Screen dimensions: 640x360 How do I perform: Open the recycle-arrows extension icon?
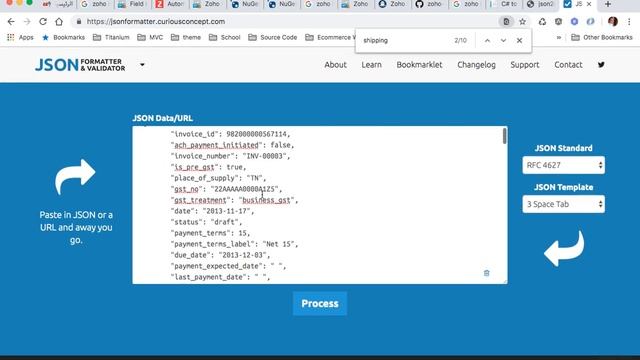pos(542,22)
